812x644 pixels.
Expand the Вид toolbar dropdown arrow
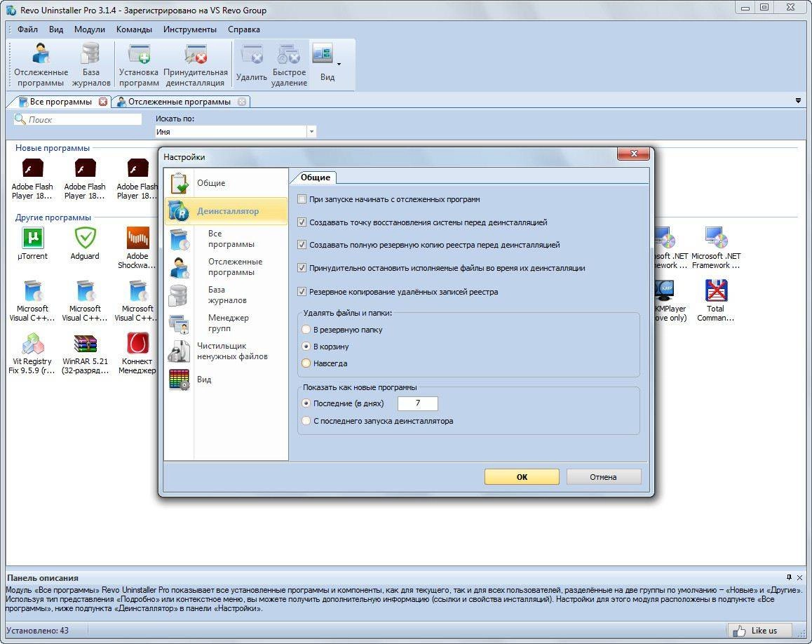(339, 65)
